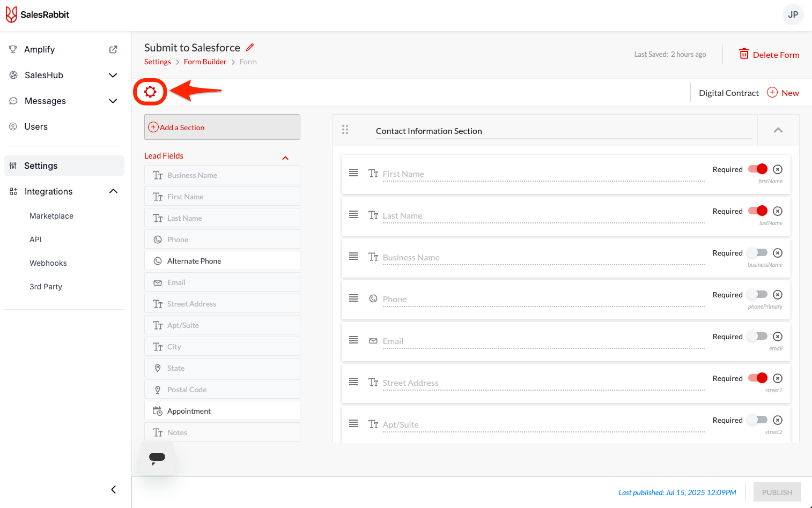
Task: Grab the Business Name row reorder handle
Action: tap(353, 256)
